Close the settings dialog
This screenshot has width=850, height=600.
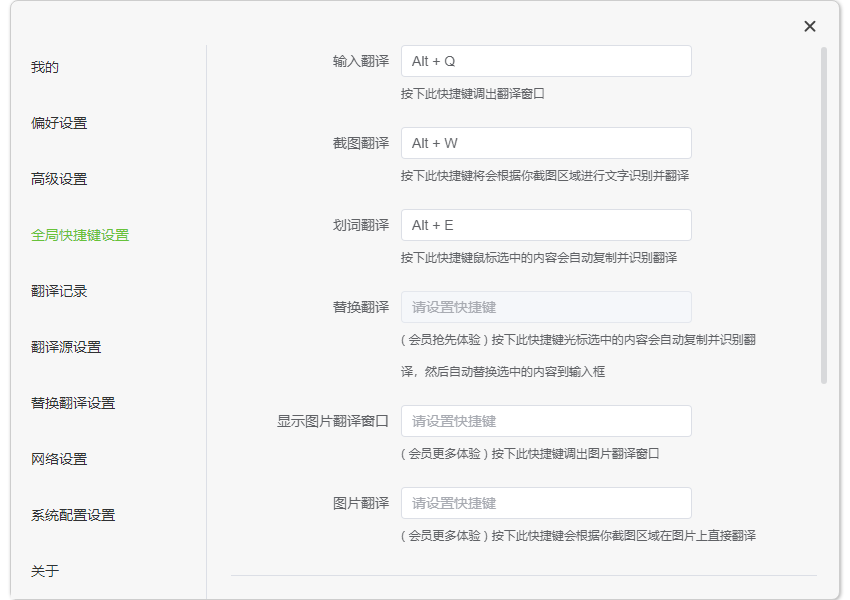click(810, 26)
